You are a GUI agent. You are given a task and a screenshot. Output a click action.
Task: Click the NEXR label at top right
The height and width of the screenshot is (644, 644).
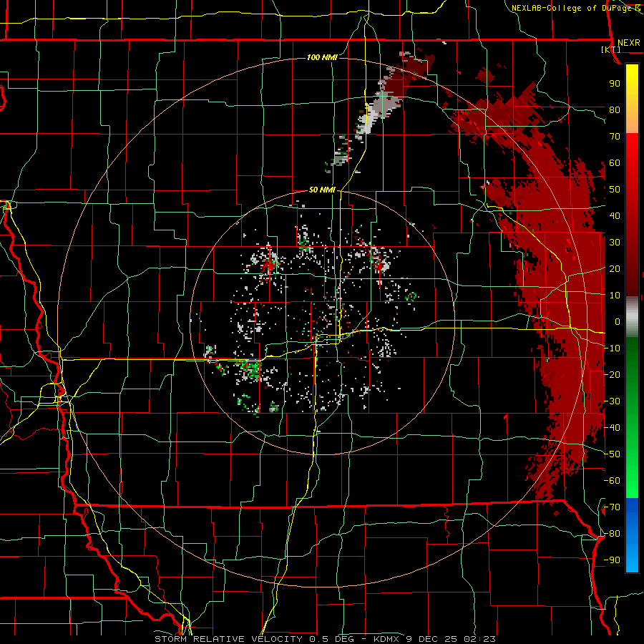click(629, 43)
